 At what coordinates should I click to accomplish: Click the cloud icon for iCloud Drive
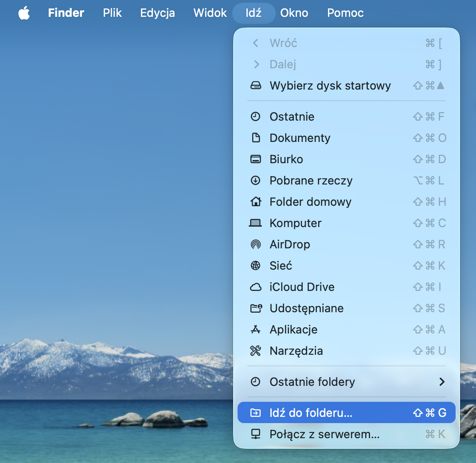(256, 287)
